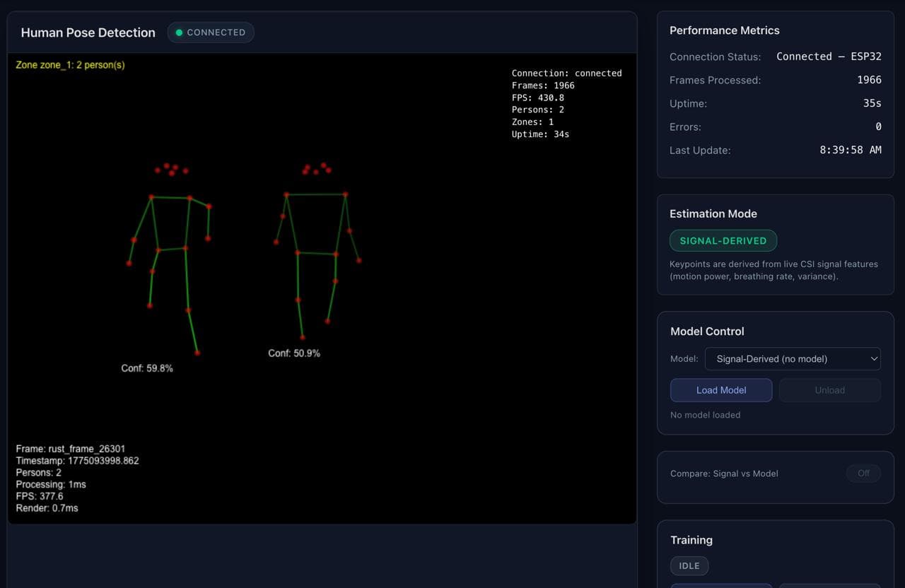
Task: Click the 'Keypoints are derived from live CSI' description
Action: (773, 270)
